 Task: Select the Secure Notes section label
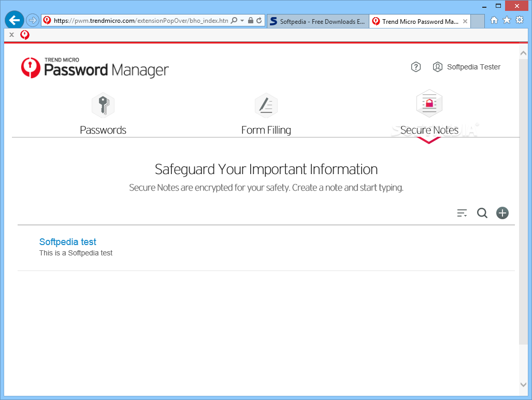pyautogui.click(x=429, y=130)
